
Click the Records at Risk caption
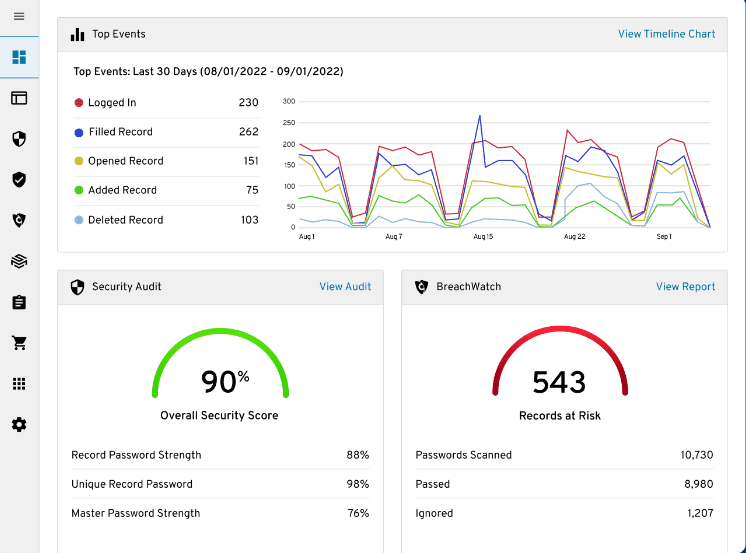coord(560,415)
